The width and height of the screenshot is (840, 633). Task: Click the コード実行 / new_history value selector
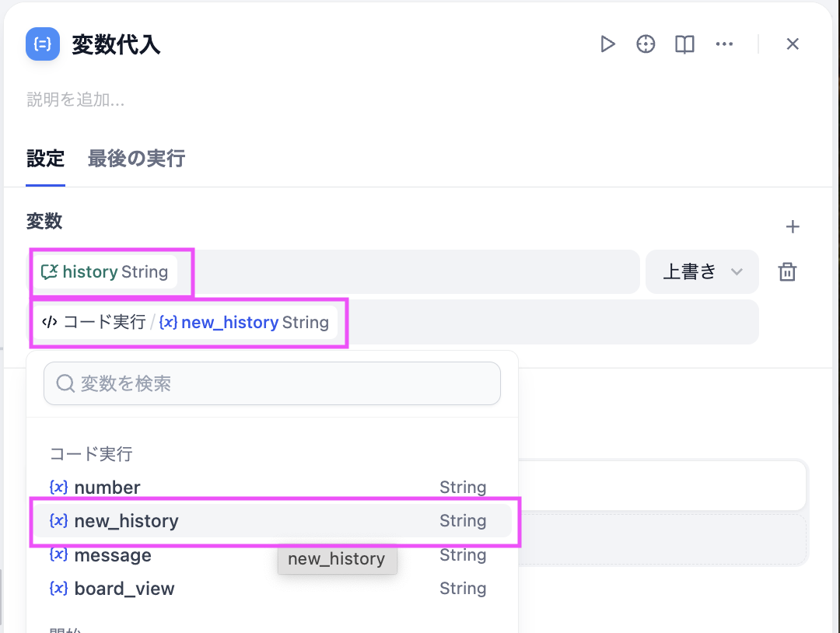pyautogui.click(x=187, y=322)
